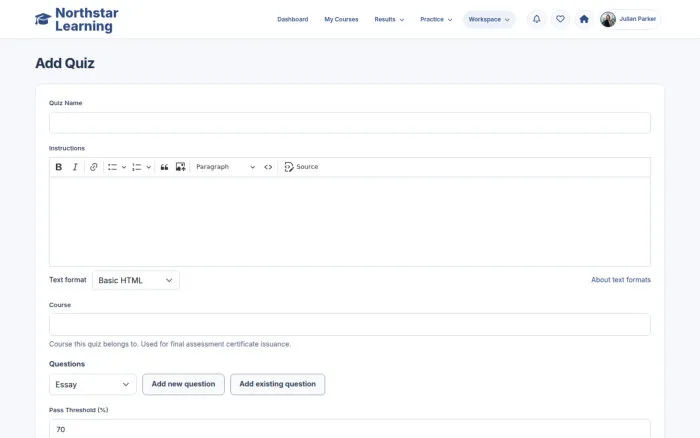
Task: Open the Essay question type dropdown
Action: (92, 384)
